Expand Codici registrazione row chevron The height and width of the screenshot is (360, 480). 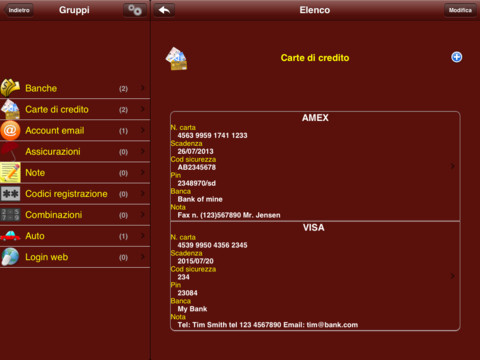pyautogui.click(x=143, y=193)
